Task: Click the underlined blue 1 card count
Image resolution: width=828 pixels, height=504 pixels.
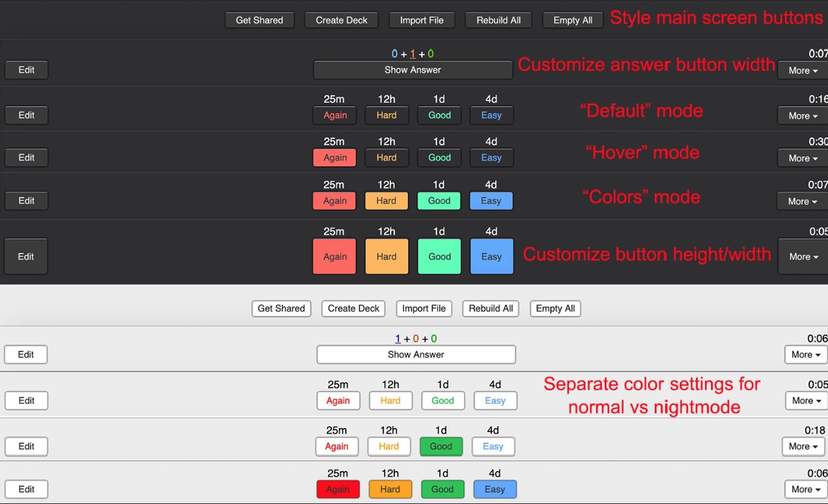Action: pos(397,339)
